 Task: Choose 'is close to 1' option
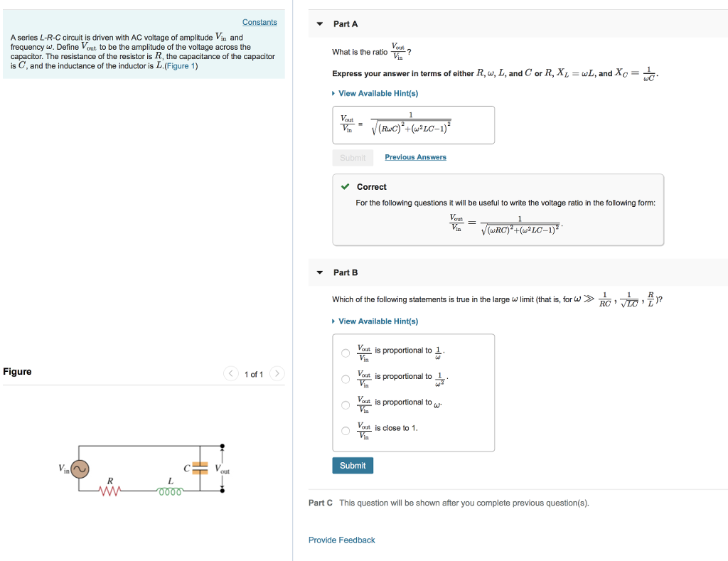pyautogui.click(x=346, y=430)
